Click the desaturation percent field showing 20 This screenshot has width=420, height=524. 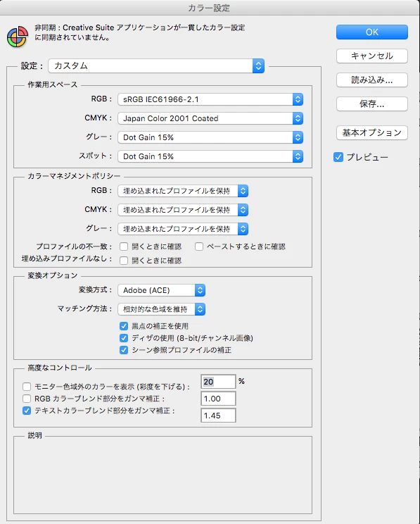(218, 382)
